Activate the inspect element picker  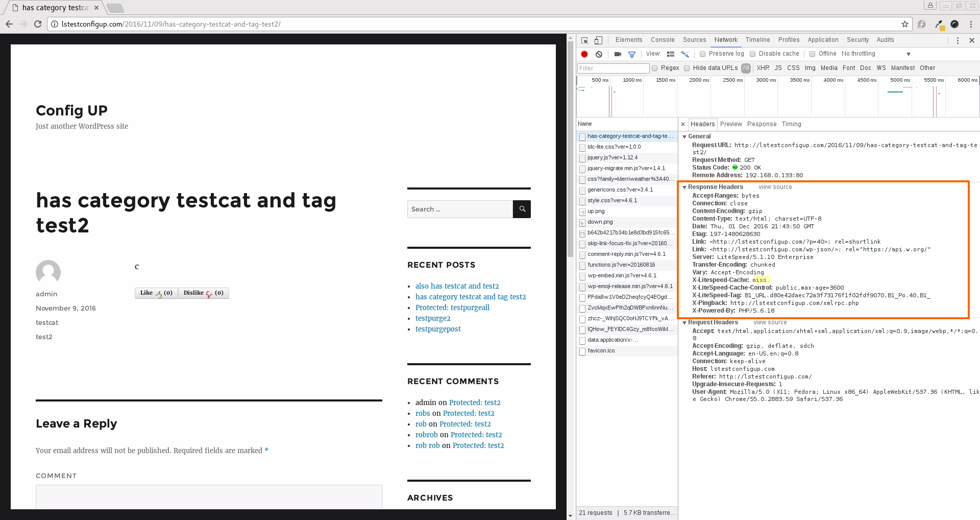click(x=585, y=40)
